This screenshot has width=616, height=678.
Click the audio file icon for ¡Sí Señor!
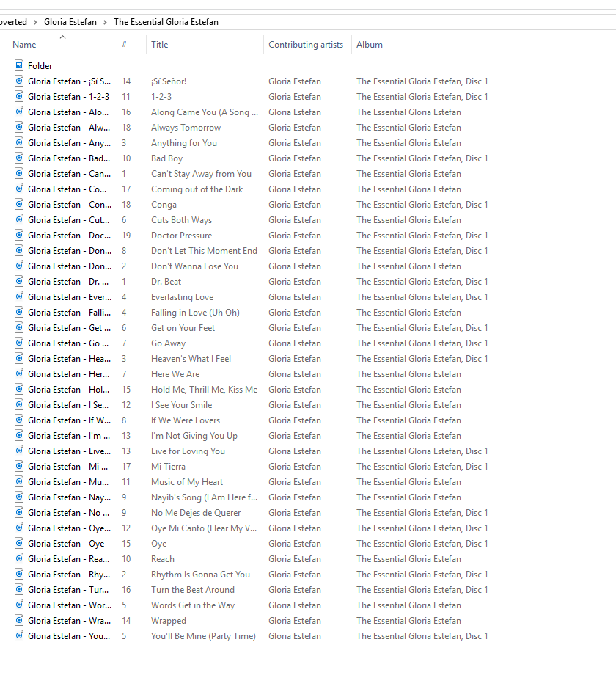[19, 81]
